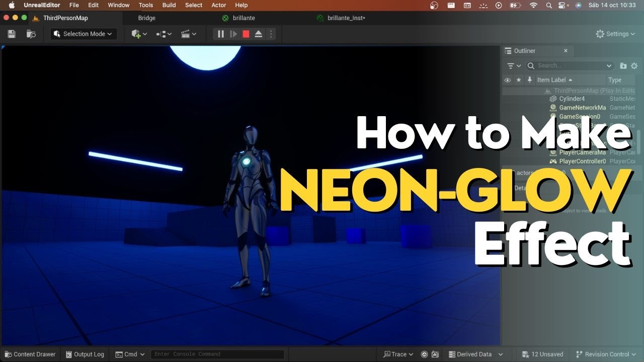Viewport: 644px width, 362px height.
Task: Select the GameNetworkMa actor row
Action: (582, 108)
